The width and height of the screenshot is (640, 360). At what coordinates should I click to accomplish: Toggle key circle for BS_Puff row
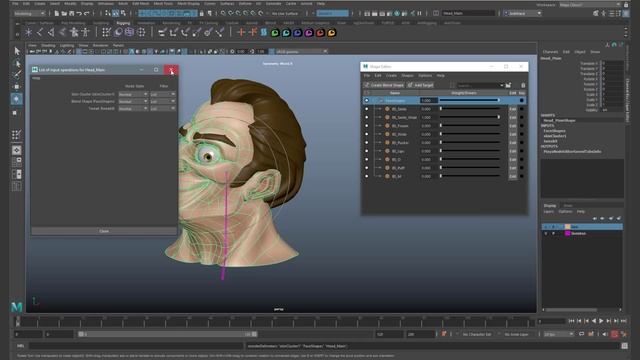tap(522, 168)
